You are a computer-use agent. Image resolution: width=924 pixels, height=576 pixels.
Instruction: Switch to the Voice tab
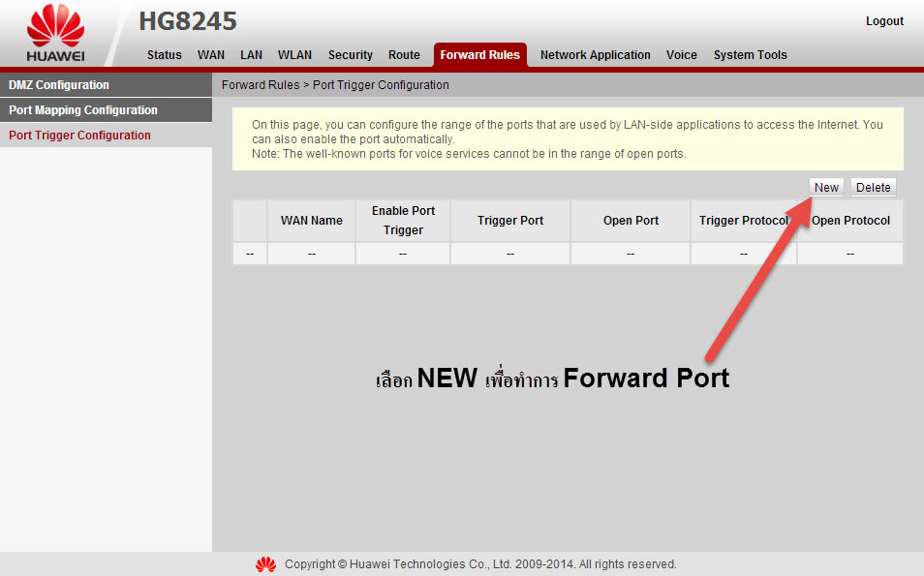pos(681,55)
